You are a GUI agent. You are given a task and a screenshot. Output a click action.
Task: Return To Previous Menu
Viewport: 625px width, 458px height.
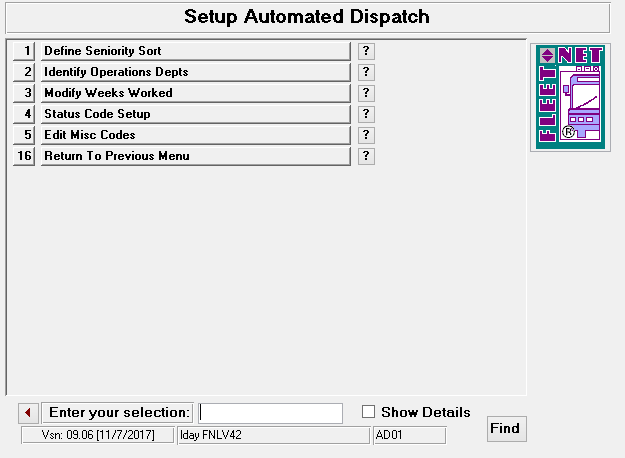[195, 156]
